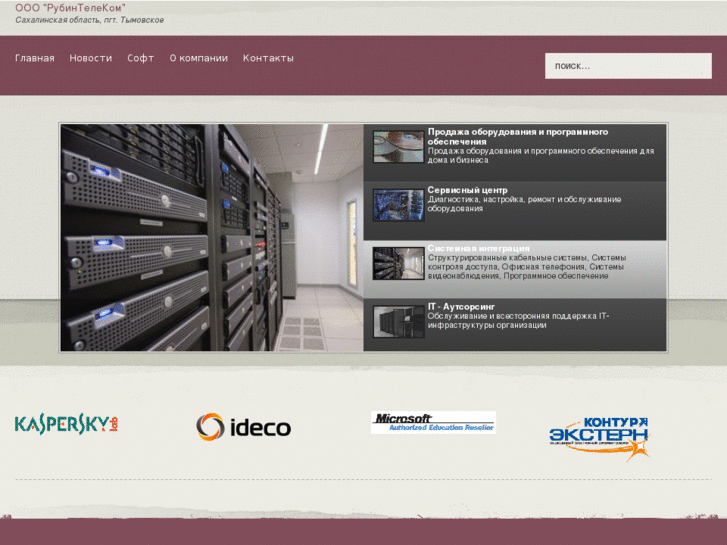The height and width of the screenshot is (545, 727).
Task: Click the Microsoft Authorized Education Reseller logo
Action: 433,422
